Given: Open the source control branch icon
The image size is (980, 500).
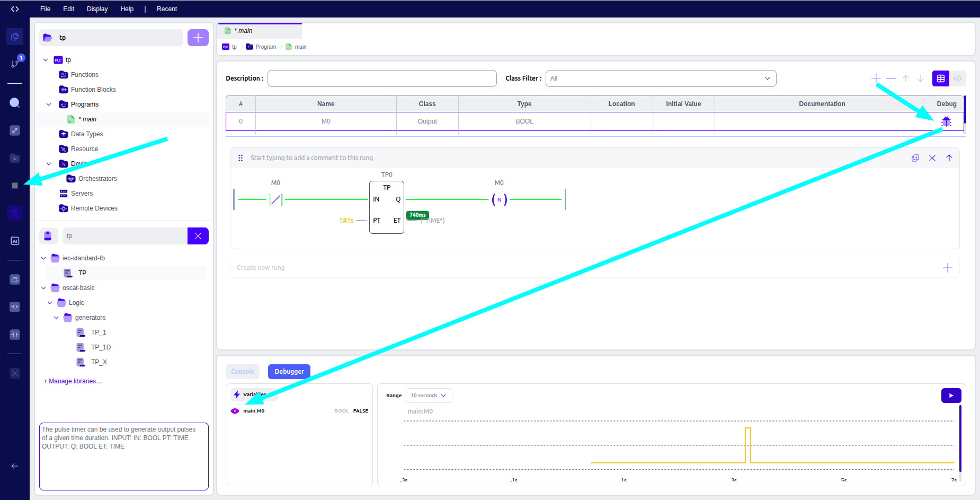Looking at the screenshot, I should [x=15, y=63].
